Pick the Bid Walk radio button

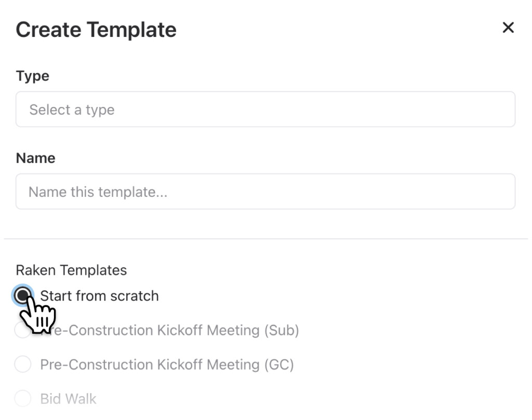click(x=22, y=399)
